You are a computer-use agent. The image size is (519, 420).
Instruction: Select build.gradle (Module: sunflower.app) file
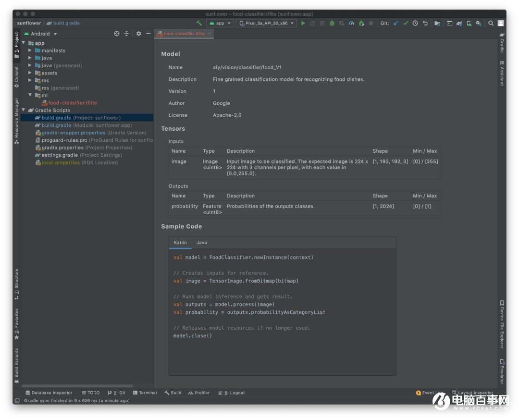coord(83,125)
